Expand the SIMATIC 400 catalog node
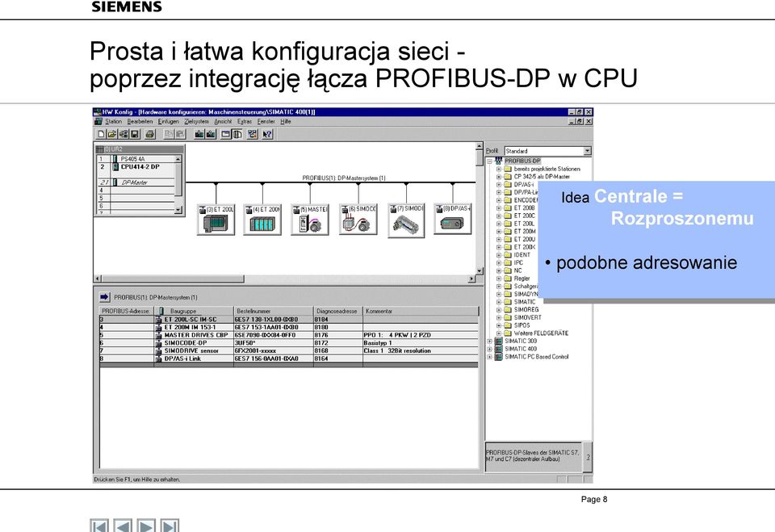Image resolution: width=775 pixels, height=532 pixels. tap(490, 349)
